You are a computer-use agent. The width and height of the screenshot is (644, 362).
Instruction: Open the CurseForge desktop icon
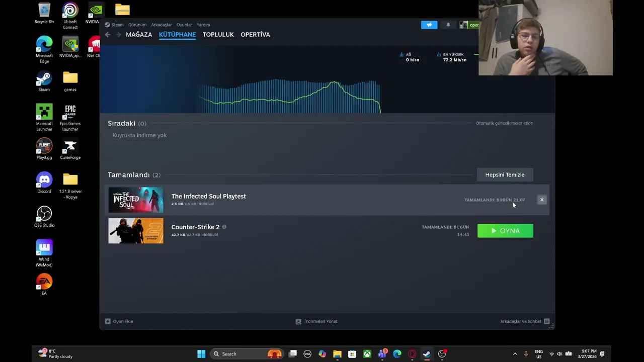coord(70,149)
